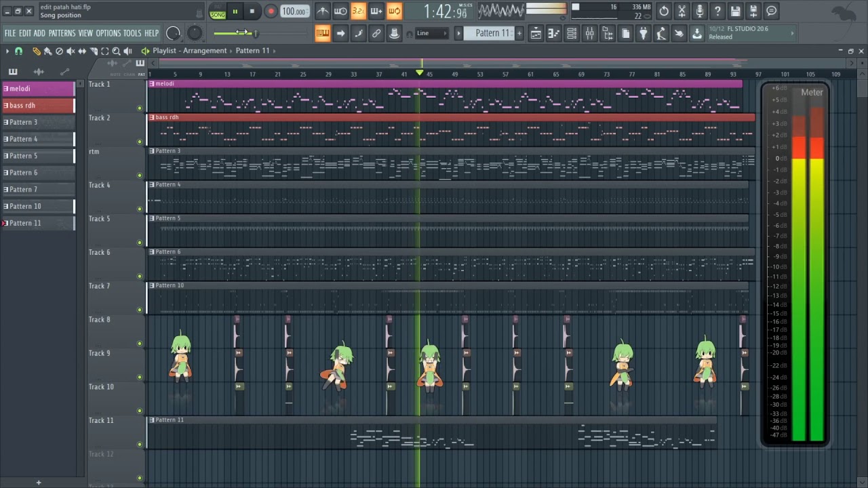Select the Slice tool in Playlist

pyautogui.click(x=94, y=51)
